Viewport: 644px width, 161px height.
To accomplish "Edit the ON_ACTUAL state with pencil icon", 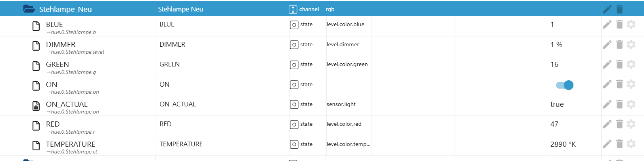I will 607,104.
